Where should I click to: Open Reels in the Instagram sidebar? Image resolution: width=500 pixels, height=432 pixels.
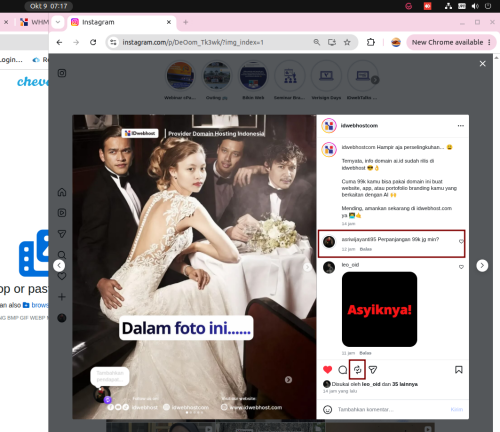(62, 213)
